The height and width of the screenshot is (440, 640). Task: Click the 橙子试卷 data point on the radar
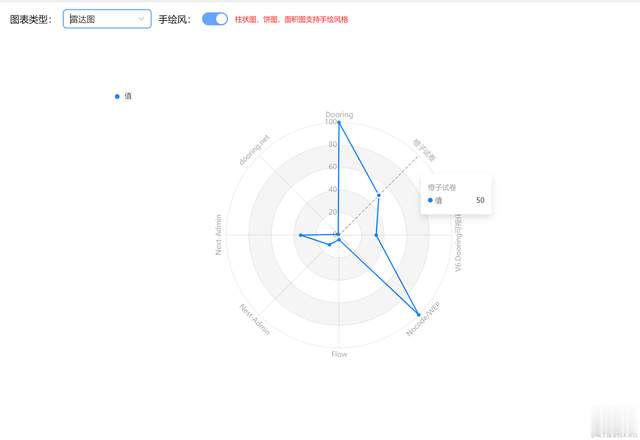pos(378,195)
